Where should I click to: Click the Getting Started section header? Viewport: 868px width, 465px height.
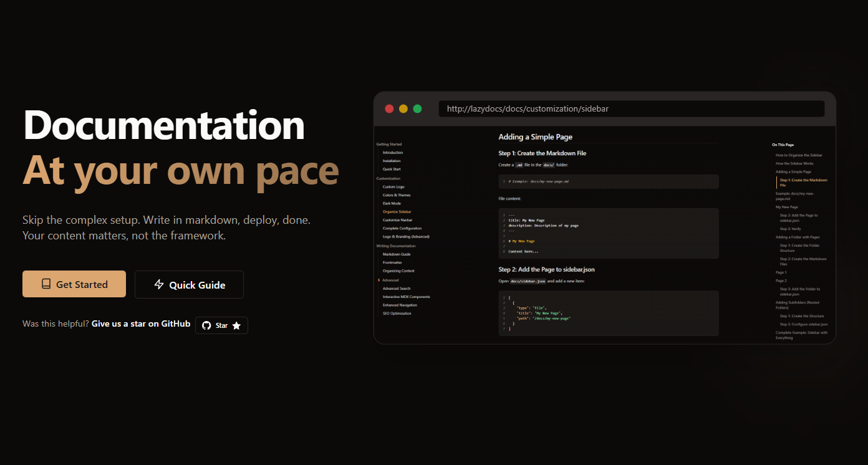(x=389, y=144)
